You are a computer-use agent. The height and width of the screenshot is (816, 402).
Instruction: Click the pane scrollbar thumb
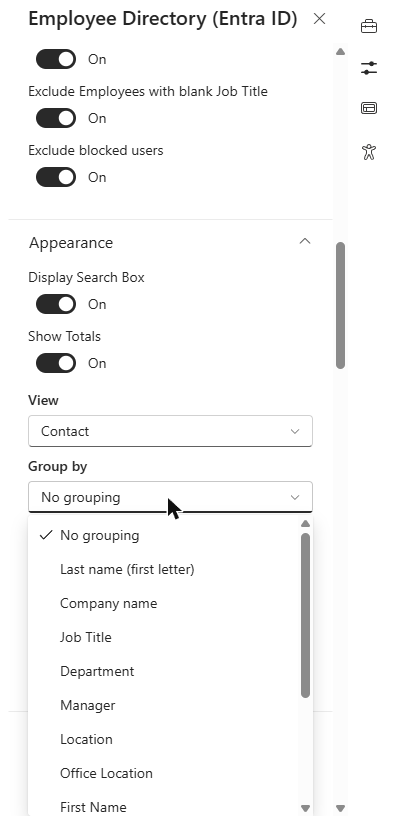(341, 305)
